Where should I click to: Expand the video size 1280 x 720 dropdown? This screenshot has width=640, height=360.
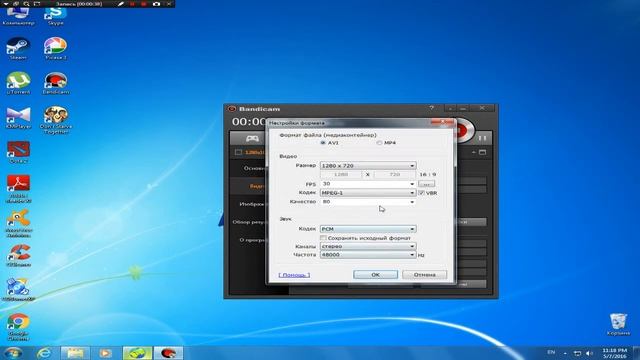[368, 166]
